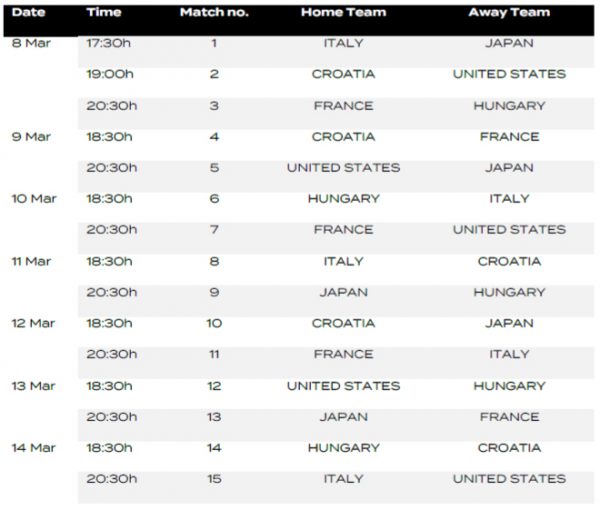Viewport: 600px width, 521px height.
Task: Click the Time column header
Action: pyautogui.click(x=104, y=12)
